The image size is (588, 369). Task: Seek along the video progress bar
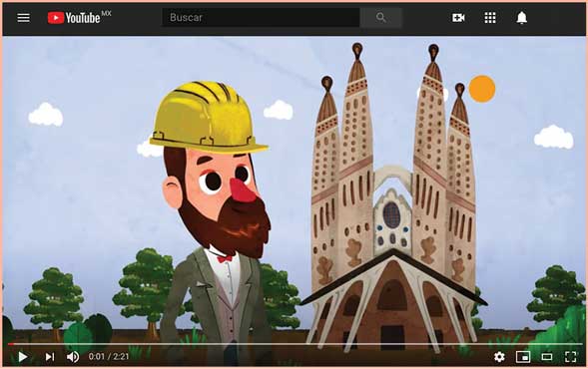(295, 343)
